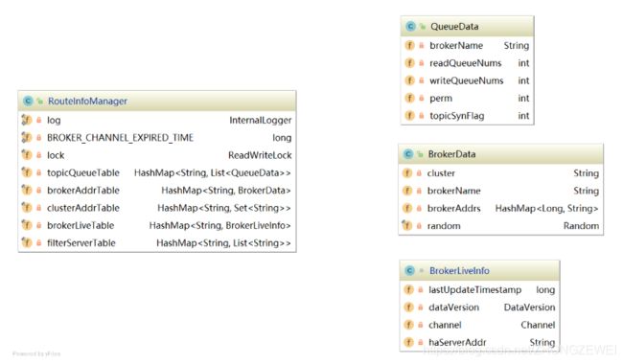Click the field icon for random
Image resolution: width=623 pixels, height=364 pixels.
click(x=407, y=225)
